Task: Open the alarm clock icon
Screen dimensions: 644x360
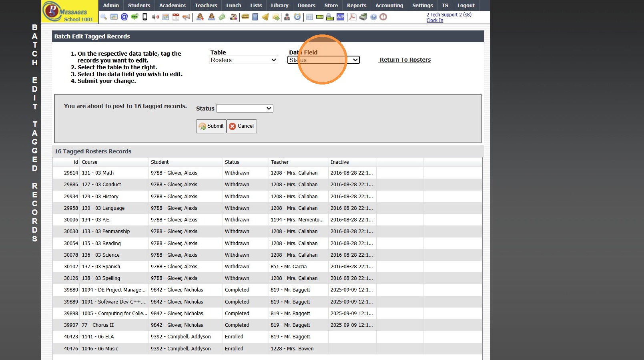Action: point(297,17)
